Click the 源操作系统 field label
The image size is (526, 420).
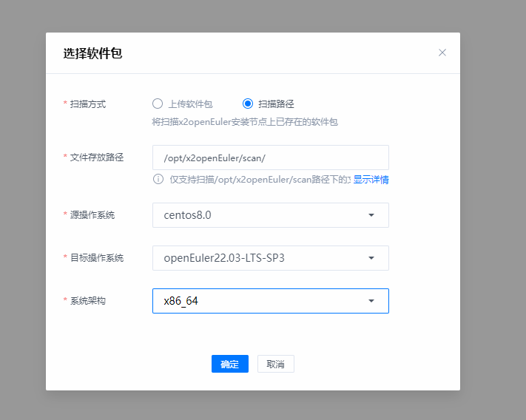pyautogui.click(x=92, y=215)
